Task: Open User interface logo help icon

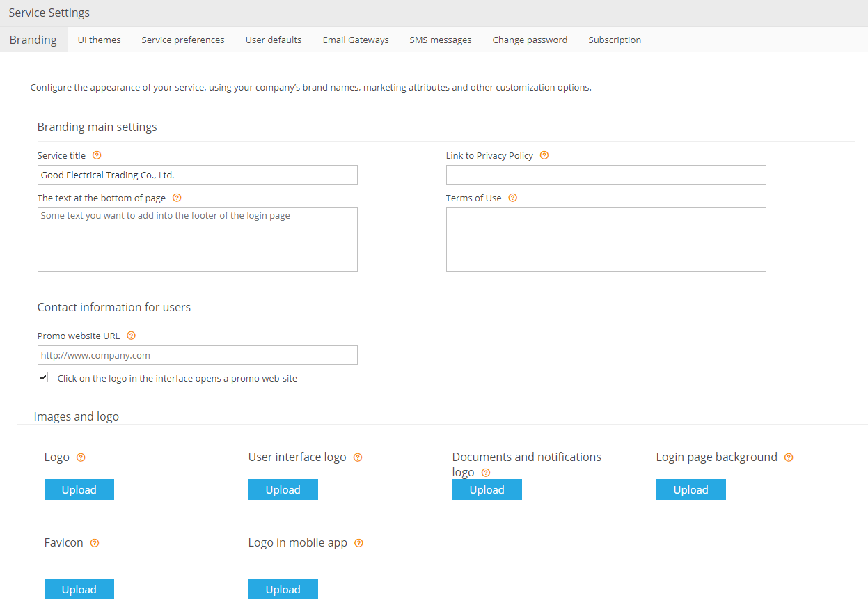Action: coord(358,457)
